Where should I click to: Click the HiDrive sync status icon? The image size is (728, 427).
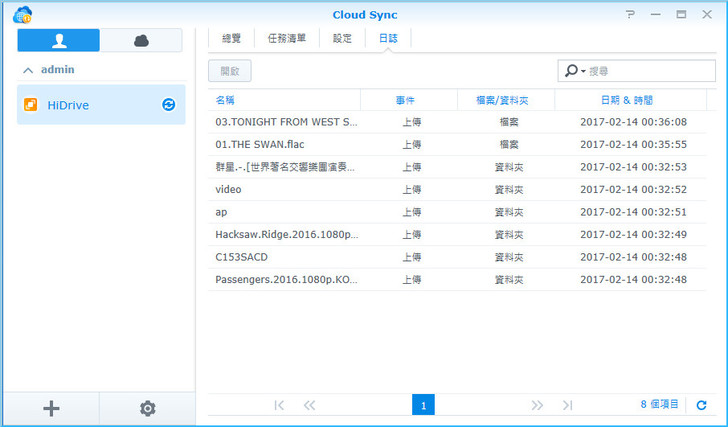point(169,105)
